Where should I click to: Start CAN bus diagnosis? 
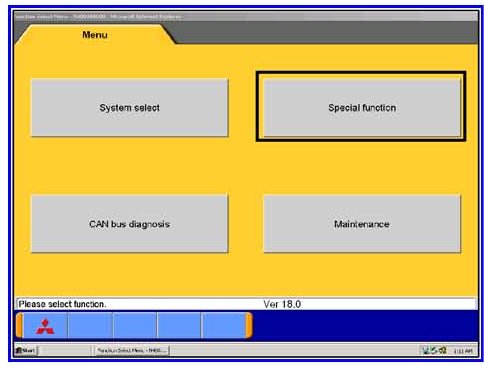(x=130, y=224)
